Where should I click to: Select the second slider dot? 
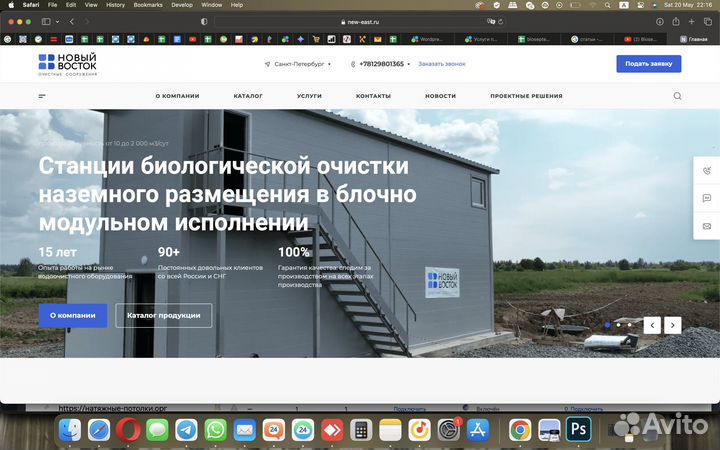click(x=619, y=325)
